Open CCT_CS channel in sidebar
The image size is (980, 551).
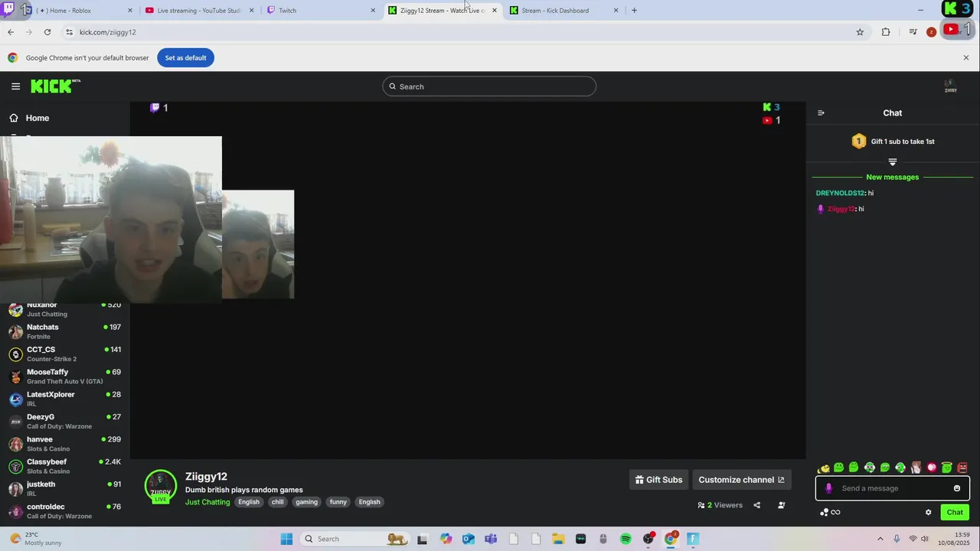click(x=65, y=354)
